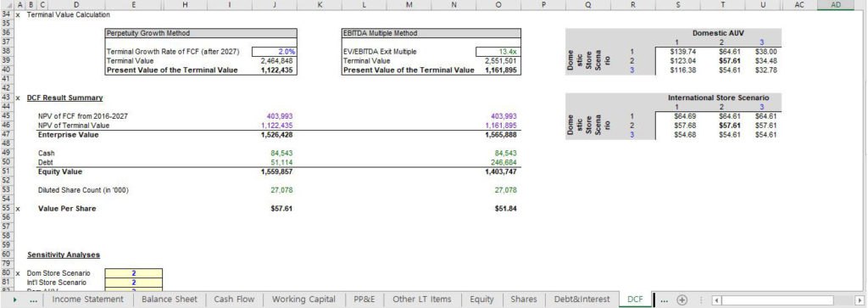Select the active DCF sheet tab
Screen dimensions: 868x308
pyautogui.click(x=636, y=300)
